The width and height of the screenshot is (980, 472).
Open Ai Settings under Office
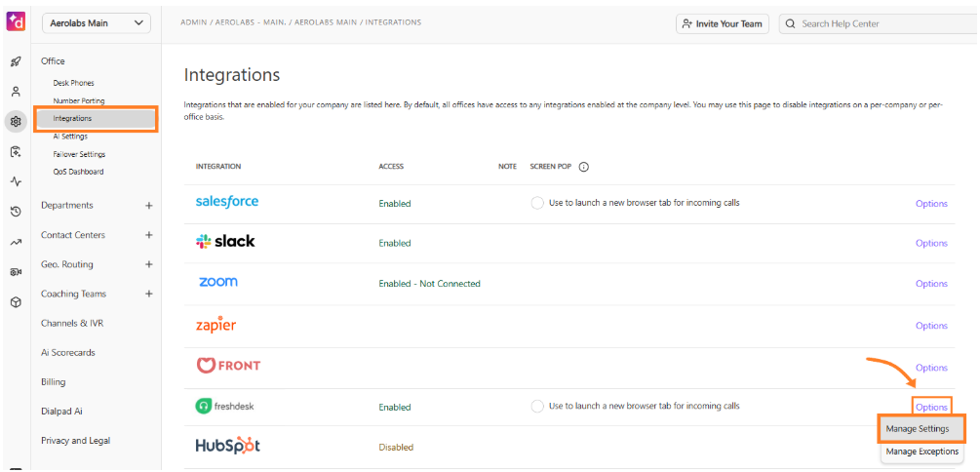pos(70,137)
